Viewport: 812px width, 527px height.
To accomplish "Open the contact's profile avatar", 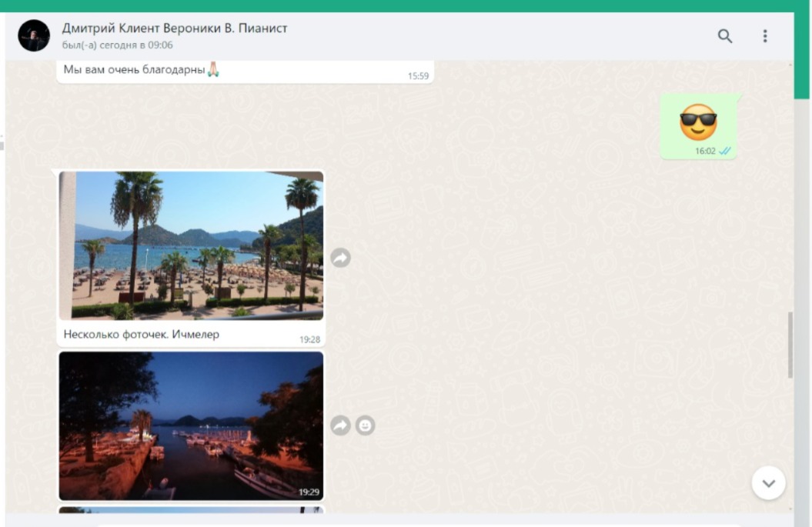I will 34,35.
